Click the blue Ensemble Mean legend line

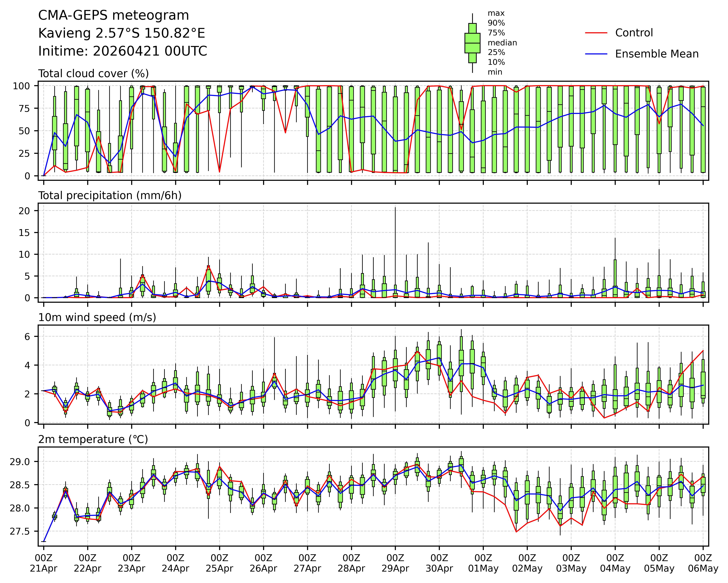596,54
